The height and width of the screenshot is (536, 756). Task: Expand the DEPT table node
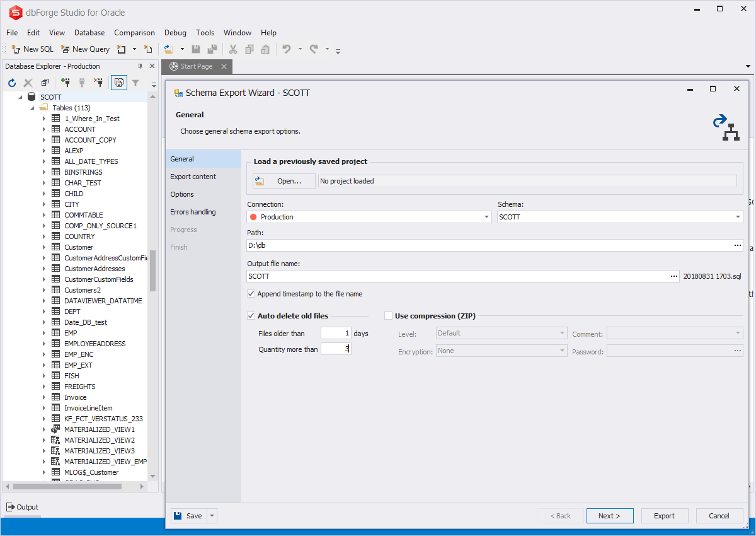click(44, 312)
